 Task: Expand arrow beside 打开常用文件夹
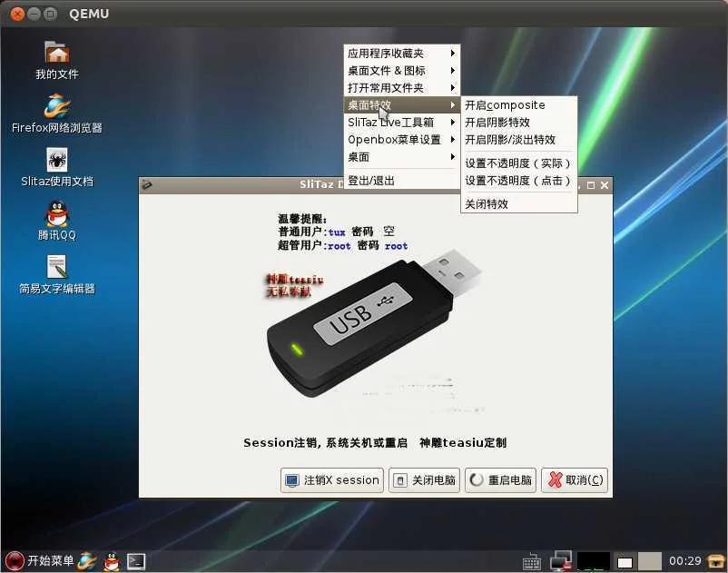click(453, 88)
